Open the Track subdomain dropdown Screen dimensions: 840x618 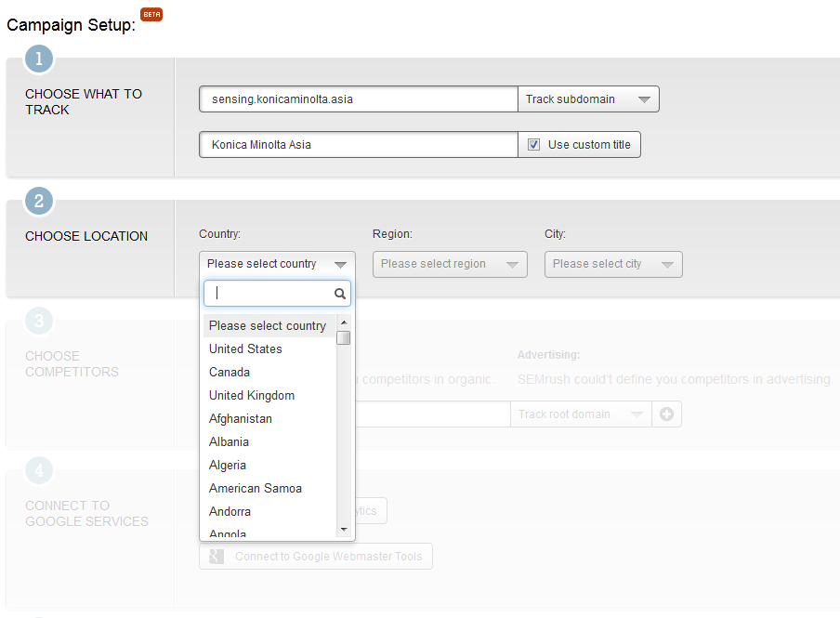(x=588, y=99)
